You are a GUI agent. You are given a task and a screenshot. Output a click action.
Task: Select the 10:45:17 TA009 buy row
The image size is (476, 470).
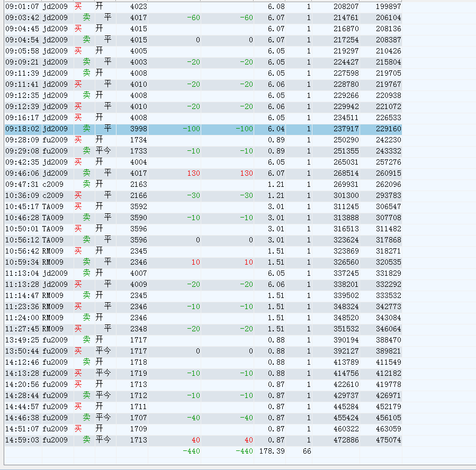[x=203, y=206]
